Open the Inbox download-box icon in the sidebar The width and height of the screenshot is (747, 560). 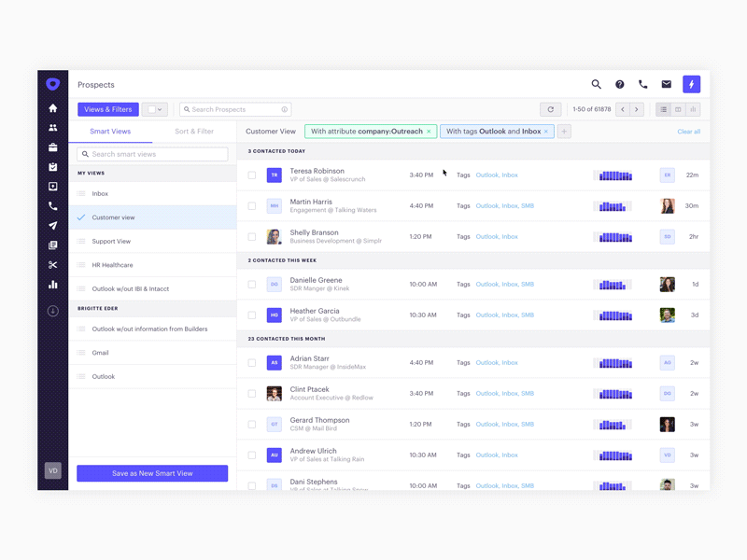click(53, 186)
